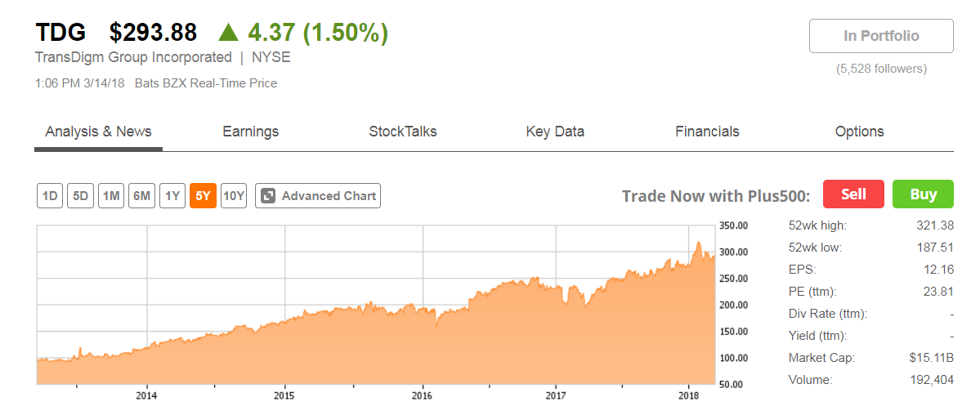Viewport: 980px width, 415px height.
Task: View the Financials tab
Action: 707,132
